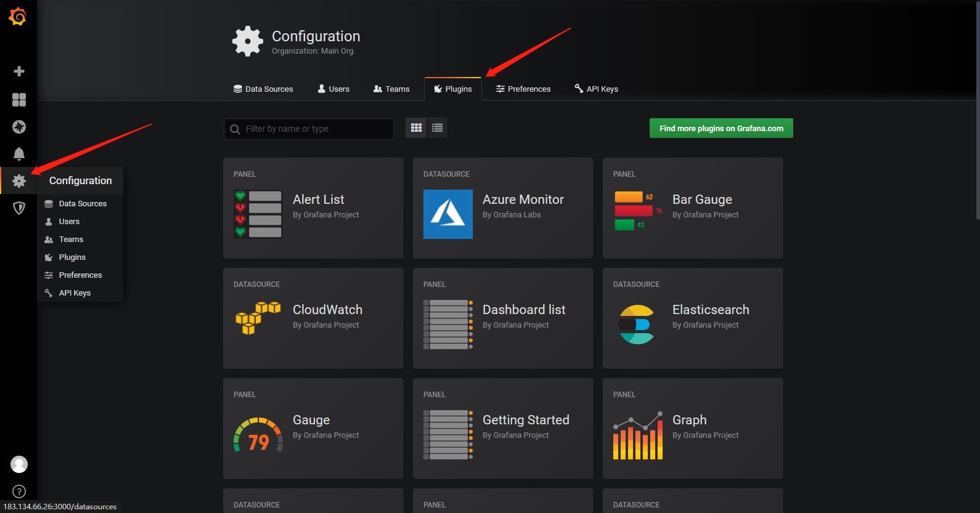Click the plugin filter search field
Image resolution: width=980 pixels, height=513 pixels.
309,129
